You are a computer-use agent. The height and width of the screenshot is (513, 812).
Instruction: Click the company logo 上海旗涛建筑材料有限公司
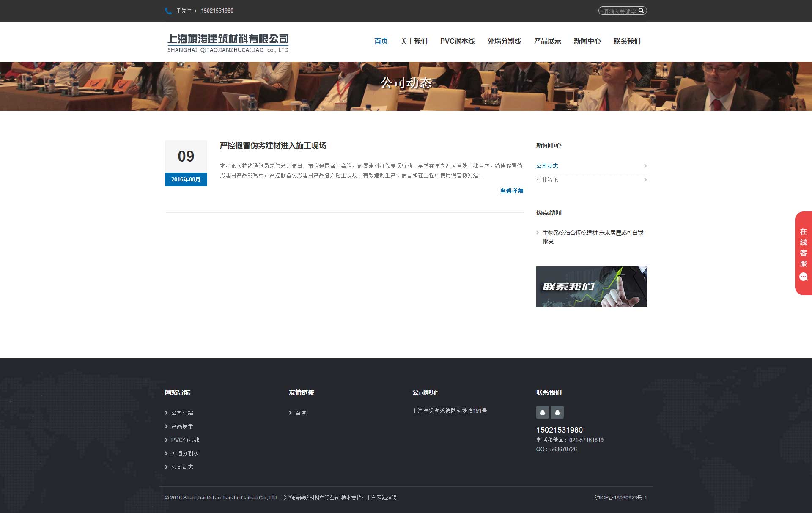click(x=228, y=43)
